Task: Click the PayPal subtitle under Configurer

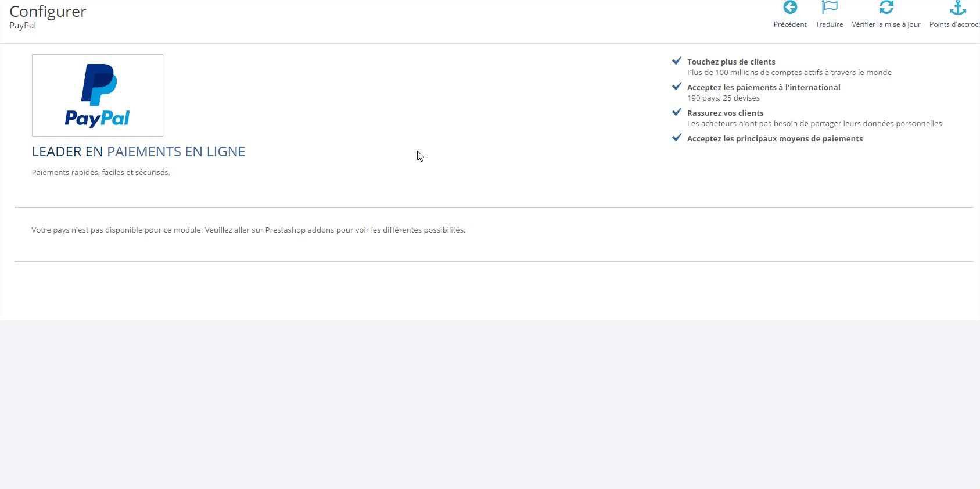Action: tap(23, 26)
